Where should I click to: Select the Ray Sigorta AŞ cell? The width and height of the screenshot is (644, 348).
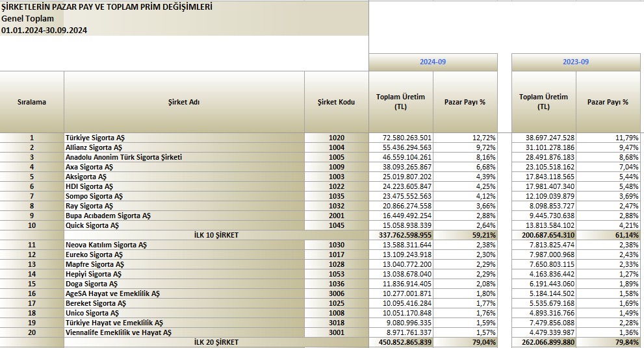click(x=184, y=206)
